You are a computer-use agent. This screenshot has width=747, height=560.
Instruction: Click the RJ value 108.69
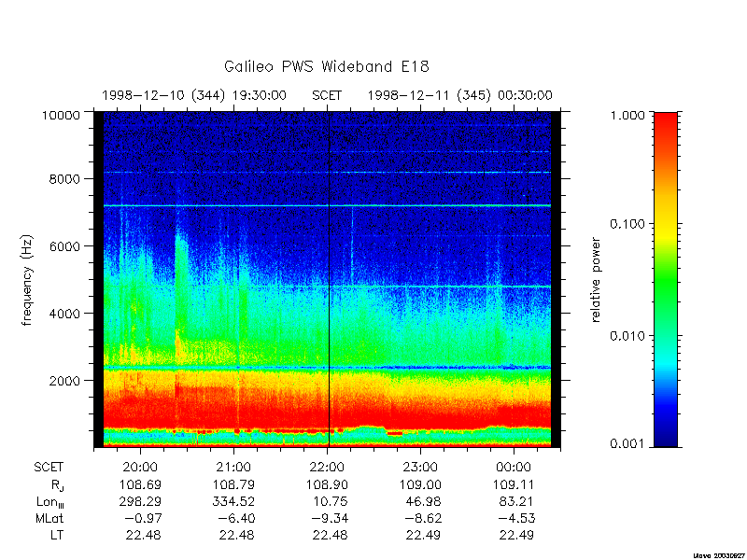(140, 484)
